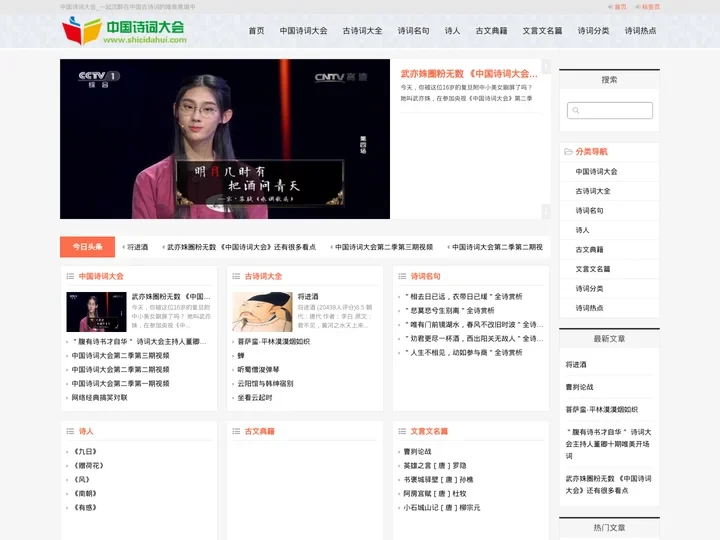
Task: Open the 文言文名篇 section heading
Action: 429,431
